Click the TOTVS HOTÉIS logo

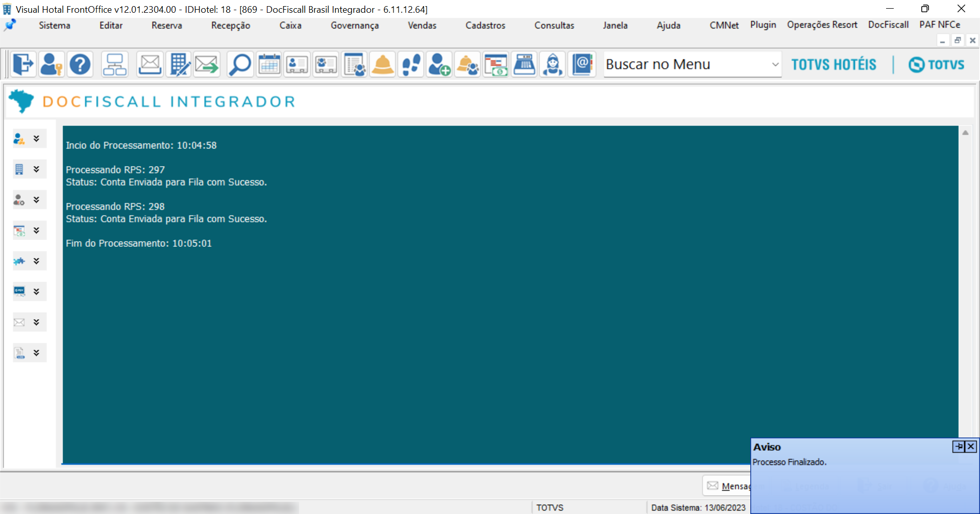coord(834,65)
